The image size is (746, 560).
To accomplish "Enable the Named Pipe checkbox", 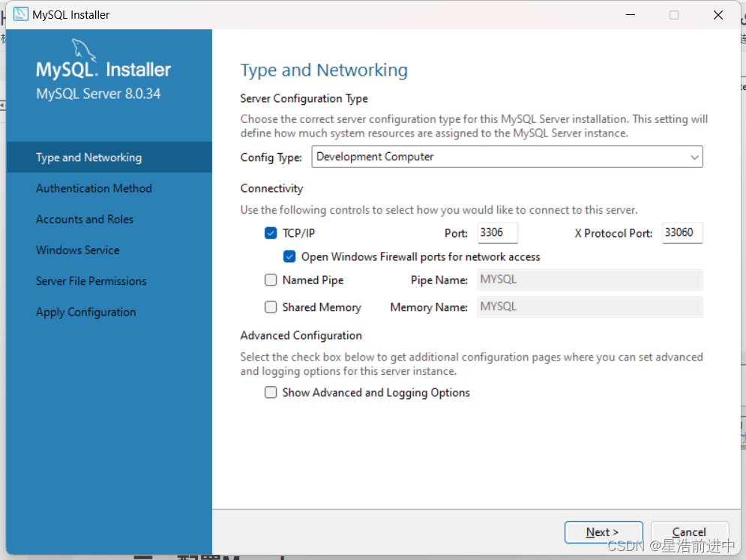I will click(x=271, y=280).
